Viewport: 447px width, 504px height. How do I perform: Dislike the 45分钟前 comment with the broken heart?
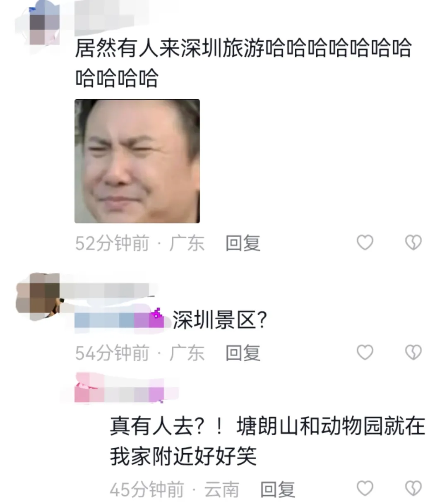pyautogui.click(x=413, y=489)
